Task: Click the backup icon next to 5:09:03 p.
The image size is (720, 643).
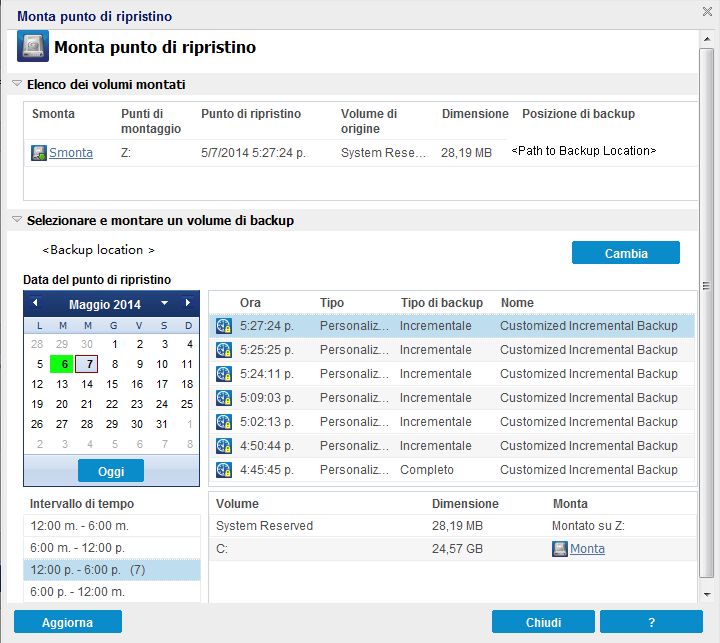Action: click(224, 397)
